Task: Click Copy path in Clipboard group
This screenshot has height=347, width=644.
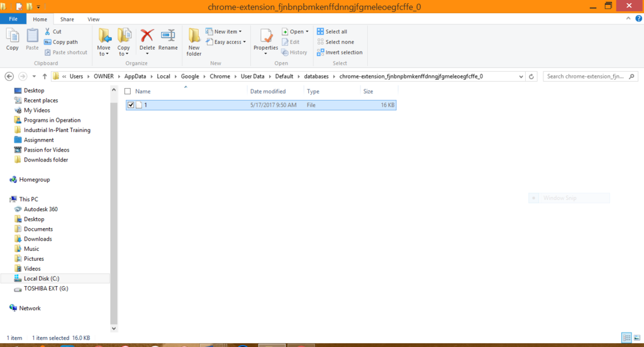Action: (61, 42)
